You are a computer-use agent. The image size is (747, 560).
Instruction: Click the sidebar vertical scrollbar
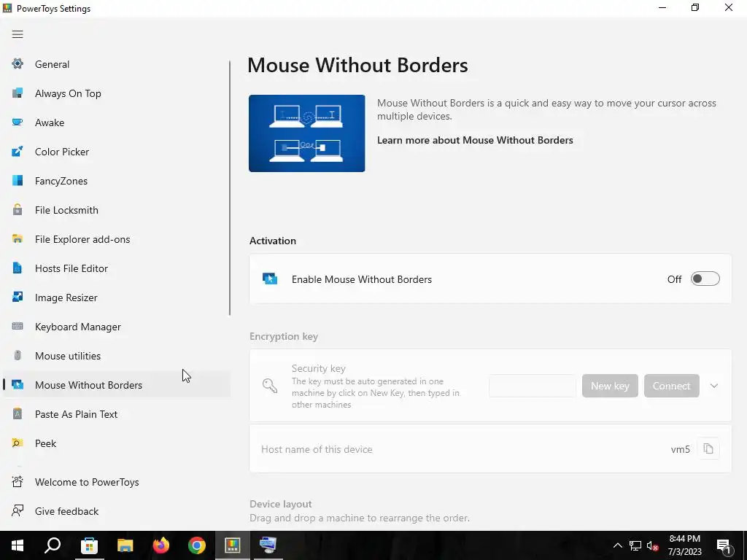(x=230, y=188)
